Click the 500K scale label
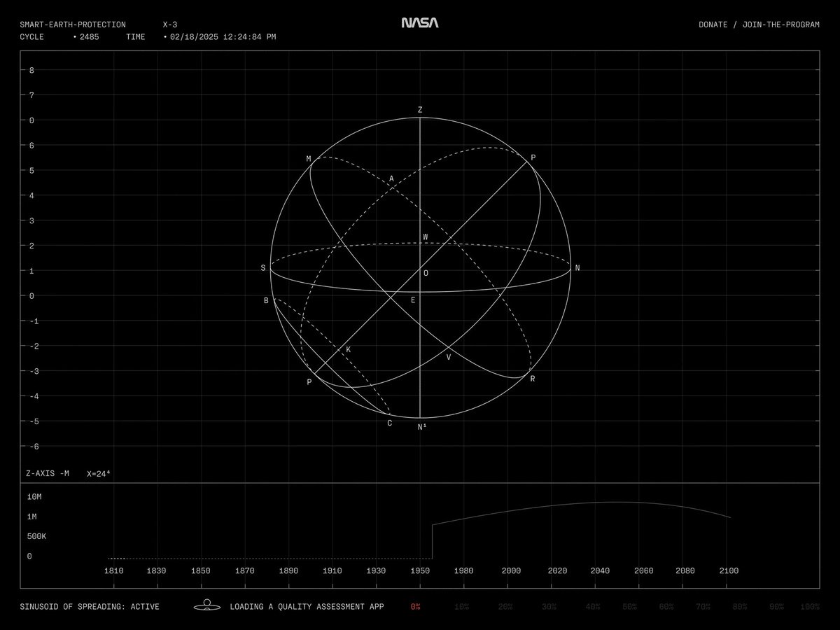 pos(36,536)
